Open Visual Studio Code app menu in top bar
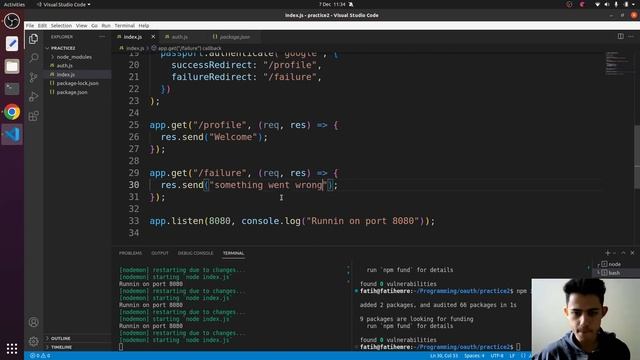This screenshot has width=640, height=360. (64, 4)
